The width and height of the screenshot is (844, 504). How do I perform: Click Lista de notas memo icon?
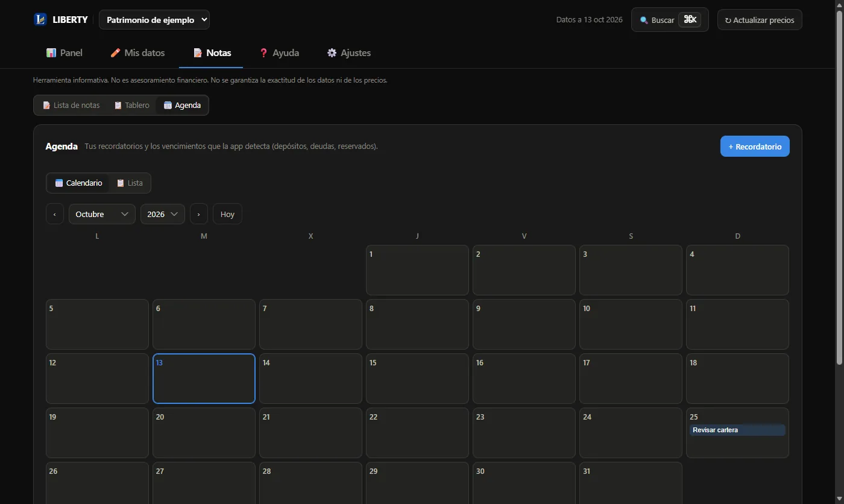pyautogui.click(x=46, y=105)
